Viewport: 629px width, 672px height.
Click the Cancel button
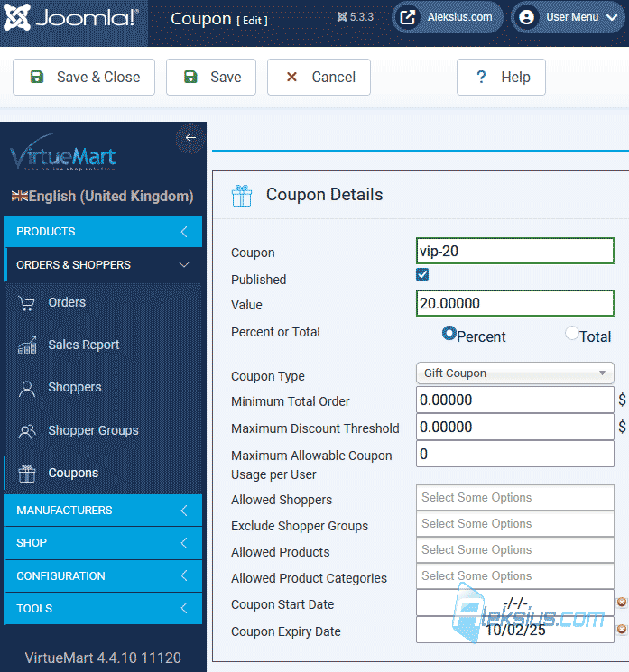tap(319, 78)
